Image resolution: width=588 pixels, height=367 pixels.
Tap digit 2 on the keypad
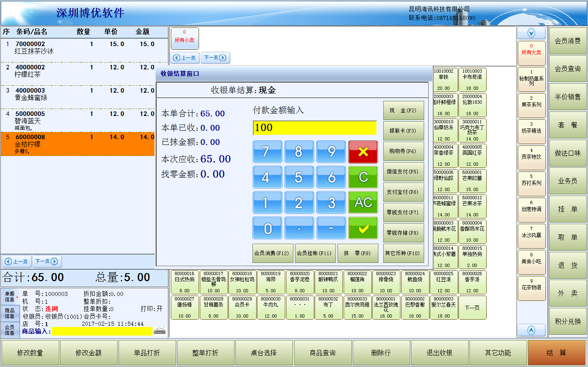coord(299,202)
